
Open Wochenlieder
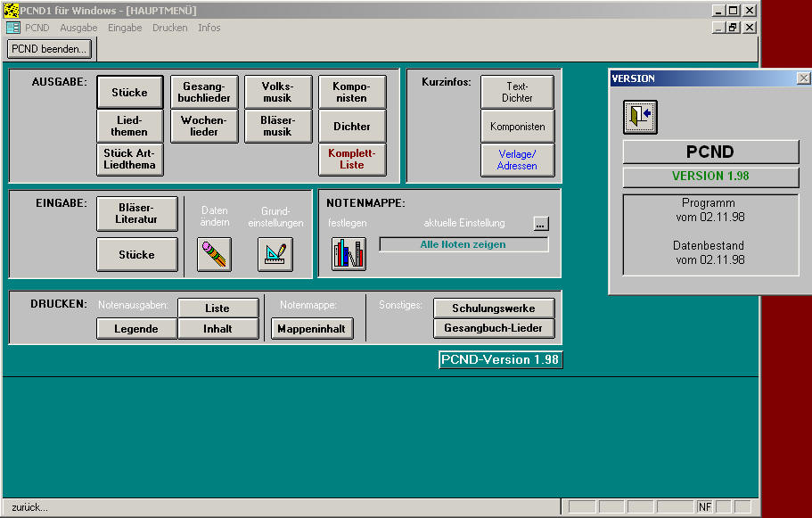[204, 126]
